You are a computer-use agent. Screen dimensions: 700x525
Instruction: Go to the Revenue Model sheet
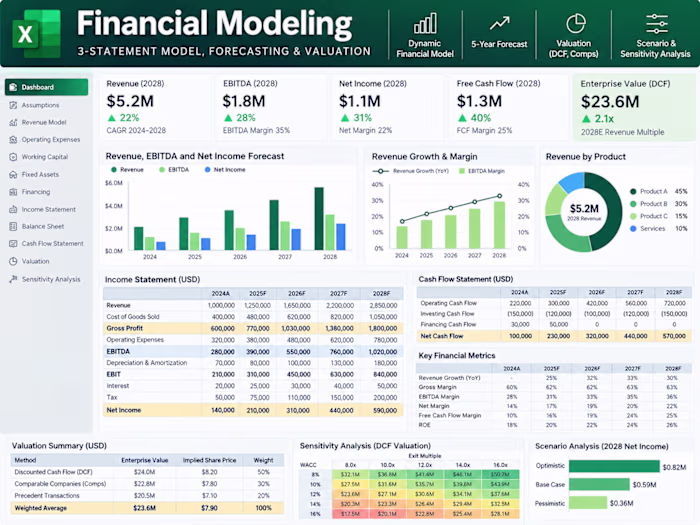[44, 122]
